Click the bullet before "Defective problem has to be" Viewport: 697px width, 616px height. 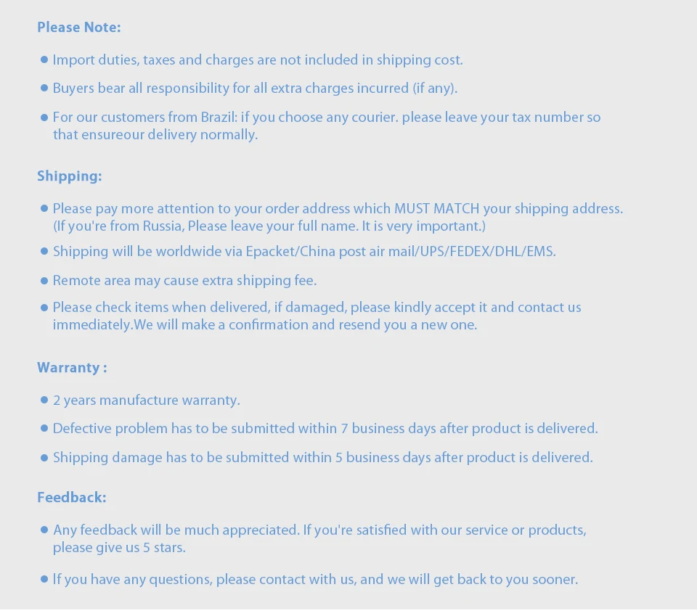point(44,429)
